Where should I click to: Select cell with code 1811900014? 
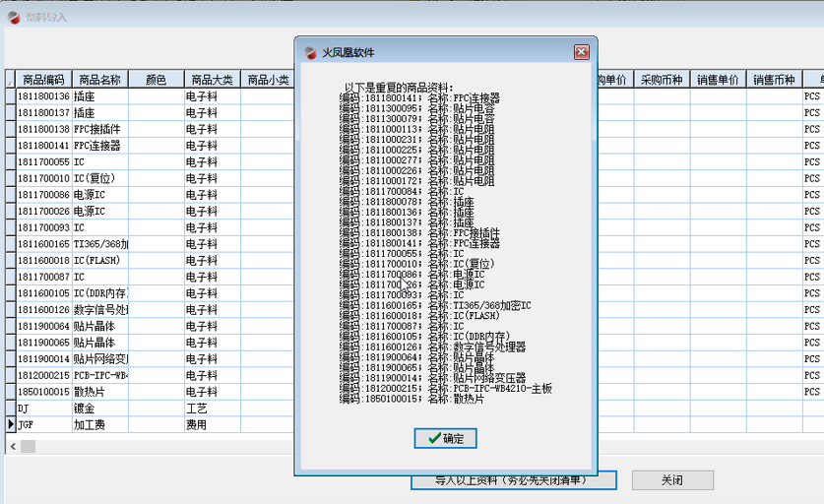pos(43,359)
